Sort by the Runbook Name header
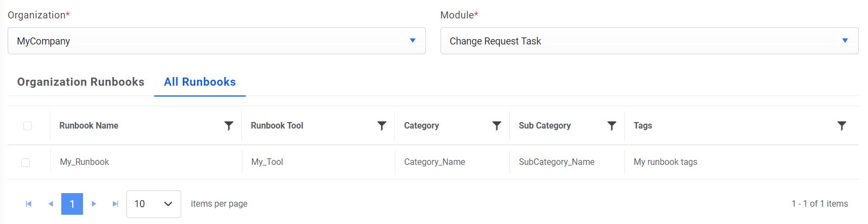The height and width of the screenshot is (224, 868). point(89,126)
